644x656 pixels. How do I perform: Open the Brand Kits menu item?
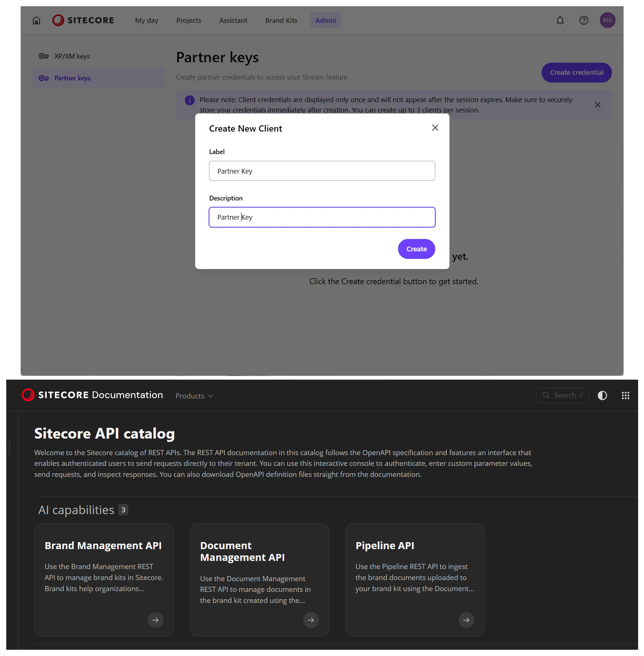[281, 20]
